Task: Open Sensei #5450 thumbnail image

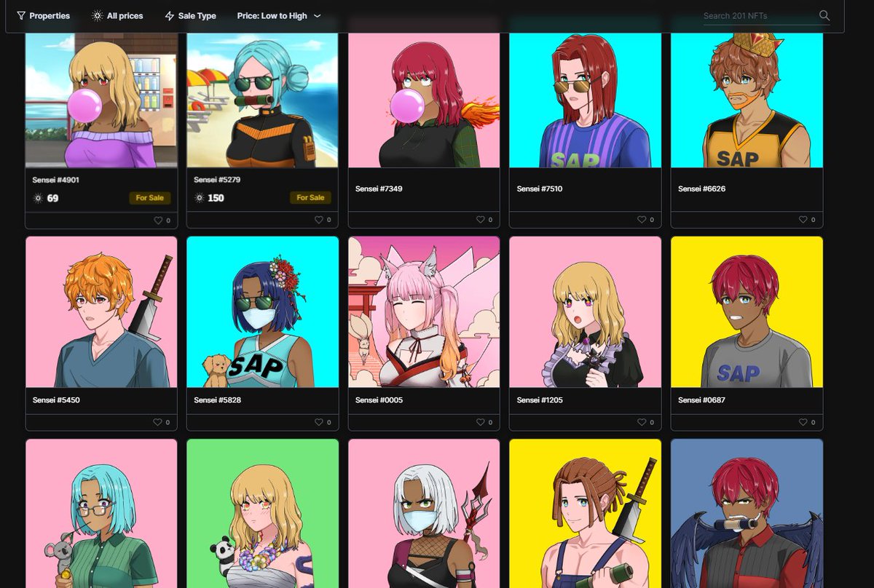Action: (x=101, y=312)
